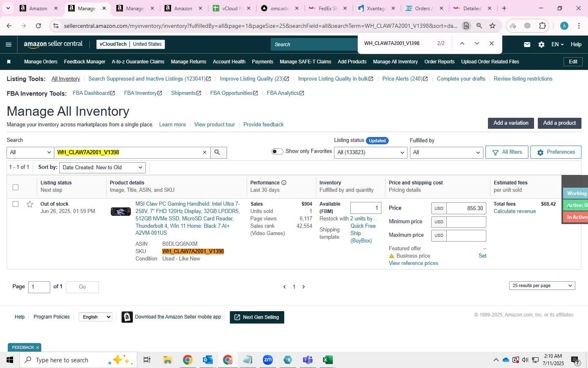
Task: Open the Manage Orders menu
Action: [41, 62]
